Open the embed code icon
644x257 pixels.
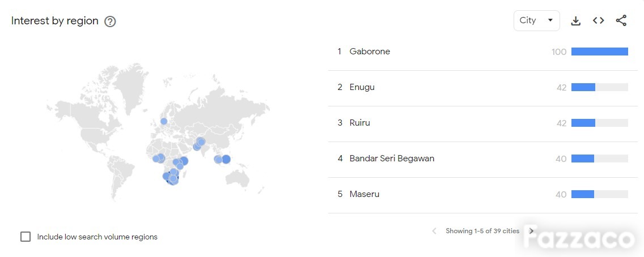[x=599, y=20]
